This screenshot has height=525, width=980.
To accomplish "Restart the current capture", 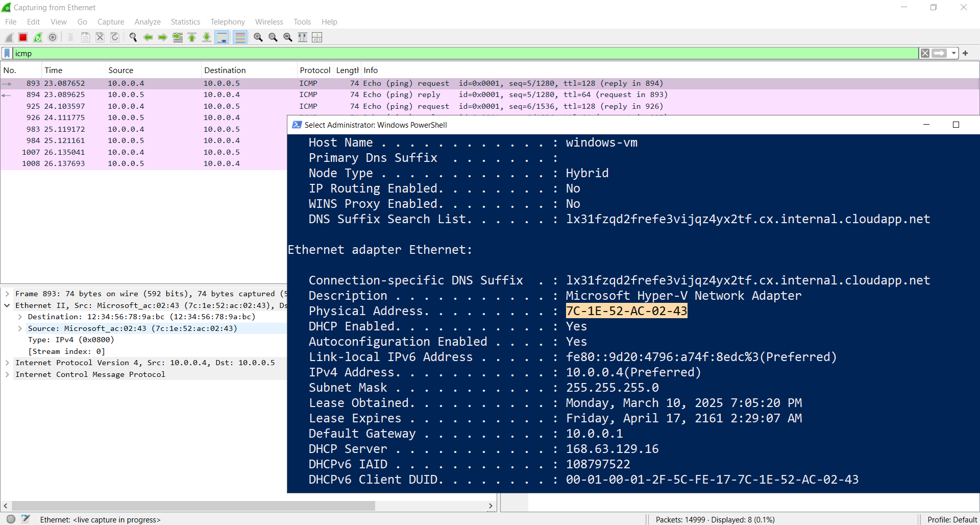I will tap(38, 37).
